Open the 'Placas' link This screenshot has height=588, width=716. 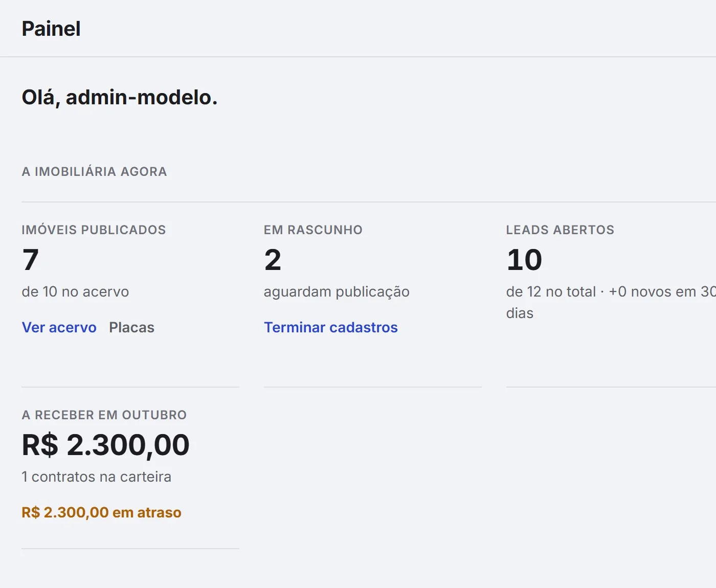point(131,327)
